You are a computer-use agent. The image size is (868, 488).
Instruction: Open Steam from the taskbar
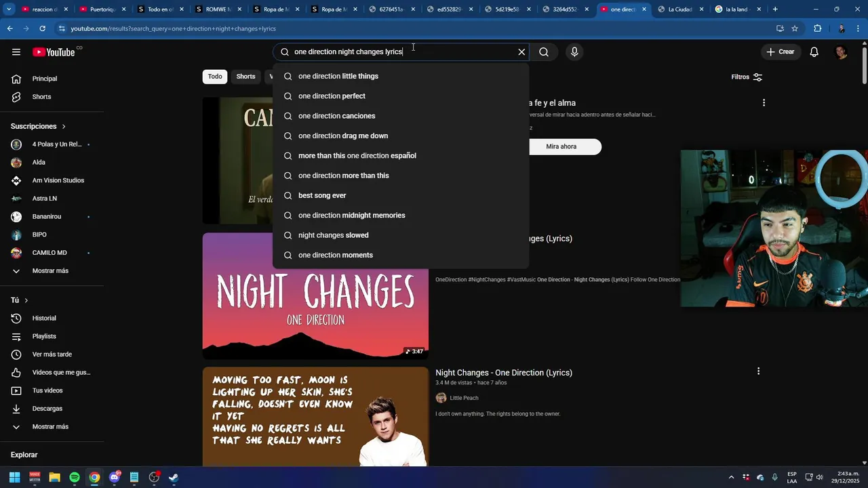click(174, 477)
